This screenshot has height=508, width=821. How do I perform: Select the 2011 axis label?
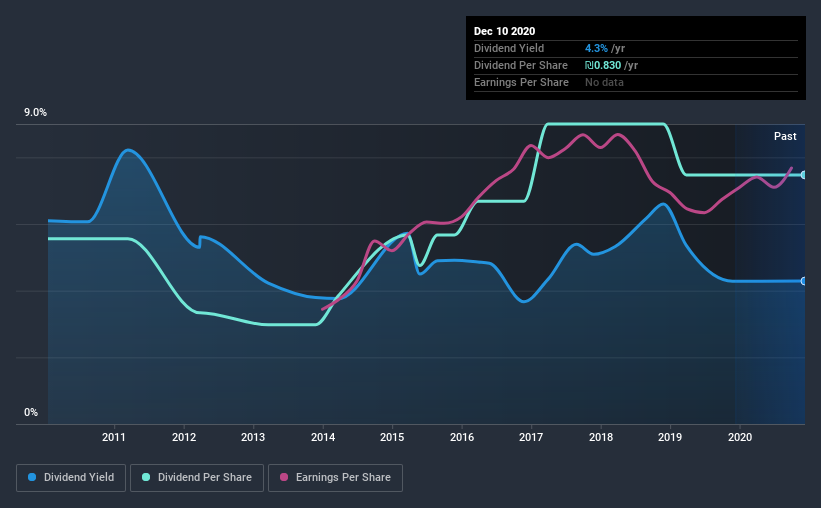click(114, 437)
